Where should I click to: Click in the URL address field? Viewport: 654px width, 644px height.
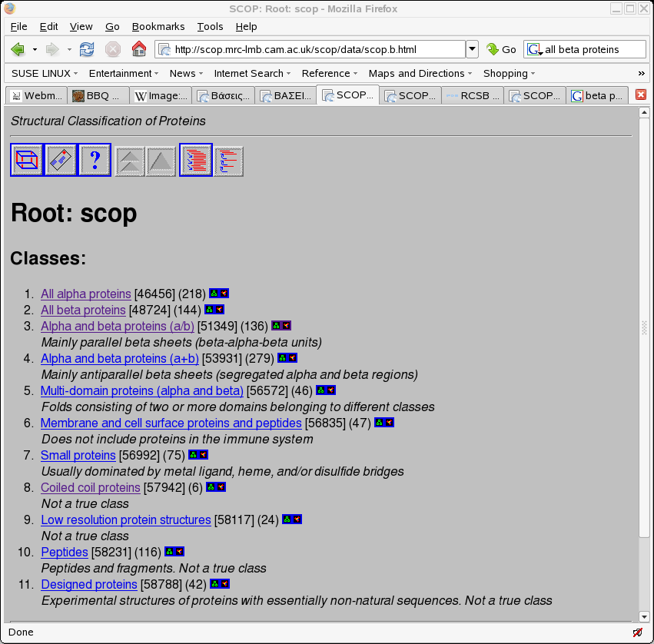click(310, 49)
